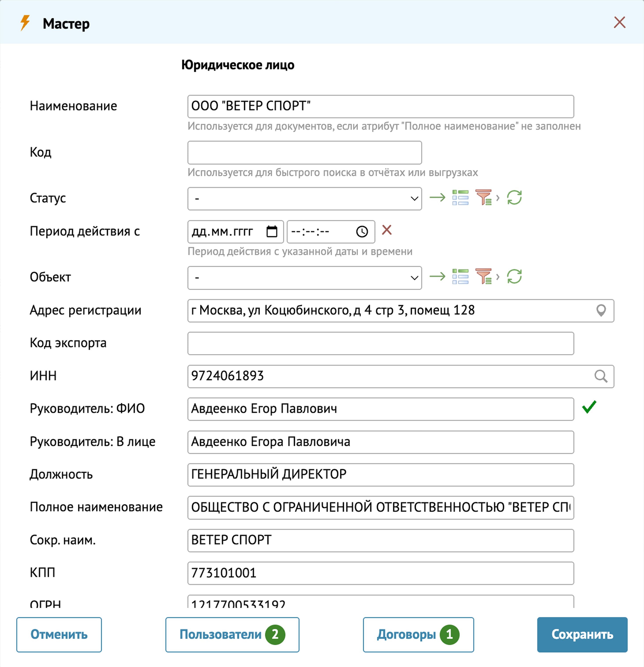Click the map pin icon in Адрес регистрации
Screen dimensions: 644x667
pyautogui.click(x=601, y=310)
